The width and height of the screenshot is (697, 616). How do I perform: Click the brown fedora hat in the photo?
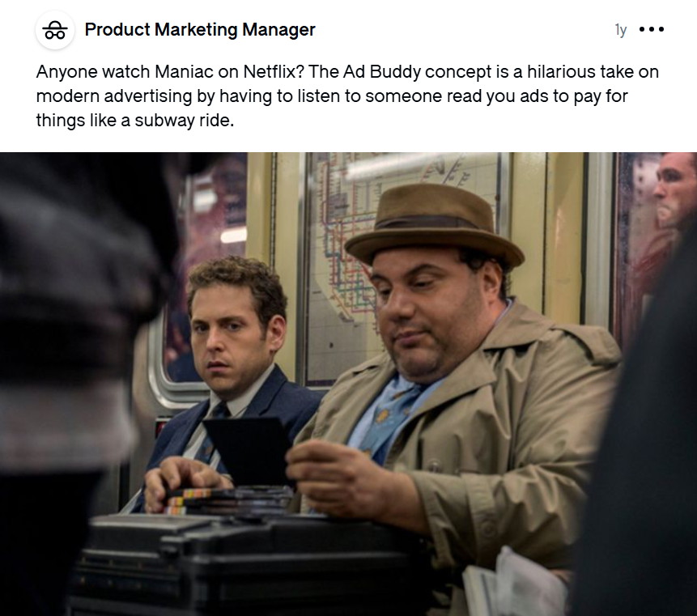pos(434,227)
